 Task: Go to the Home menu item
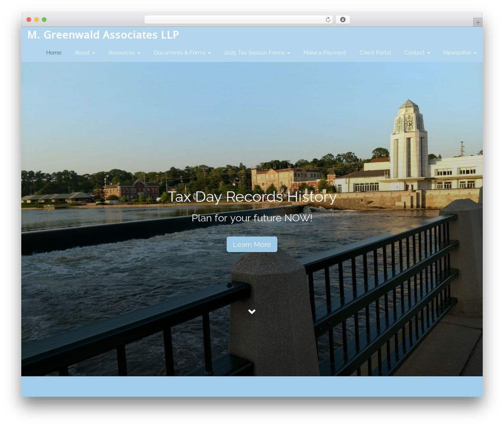[54, 53]
